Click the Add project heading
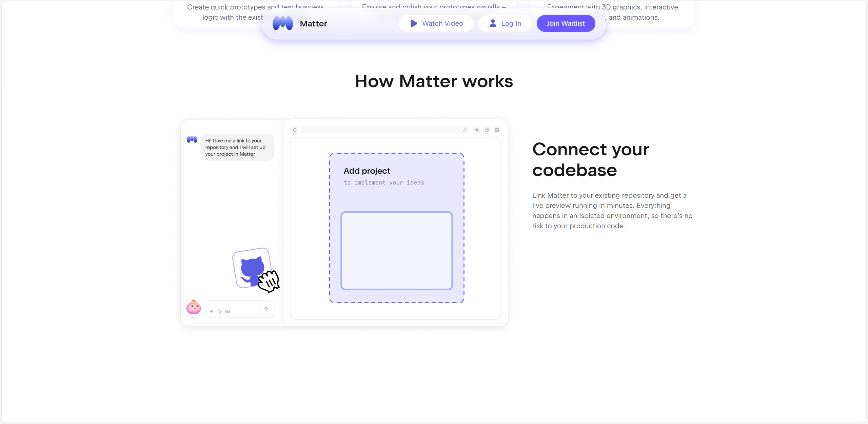This screenshot has height=424, width=868. pyautogui.click(x=367, y=171)
